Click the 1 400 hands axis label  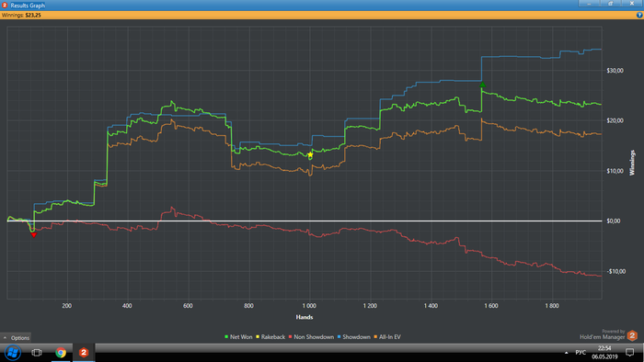pyautogui.click(x=431, y=306)
